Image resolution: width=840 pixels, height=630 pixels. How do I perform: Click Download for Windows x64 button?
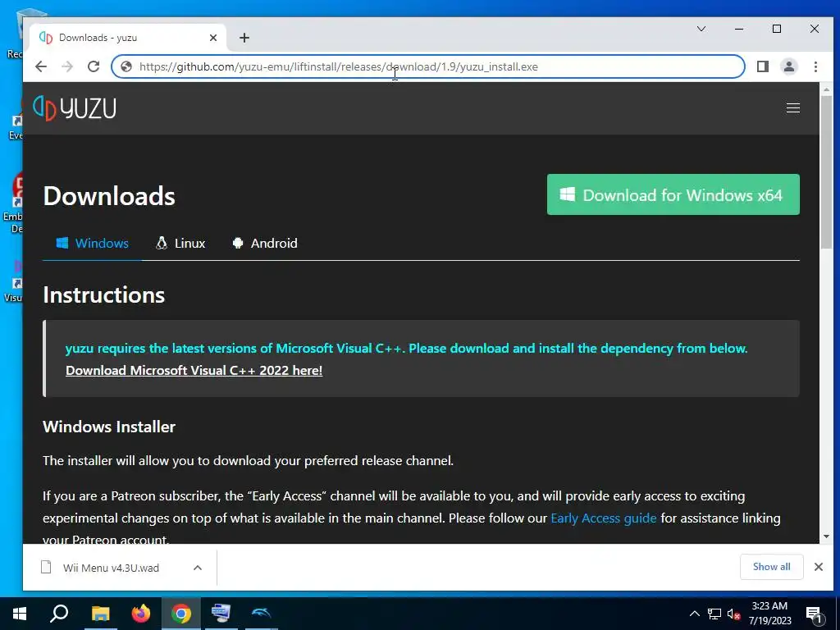pyautogui.click(x=673, y=194)
